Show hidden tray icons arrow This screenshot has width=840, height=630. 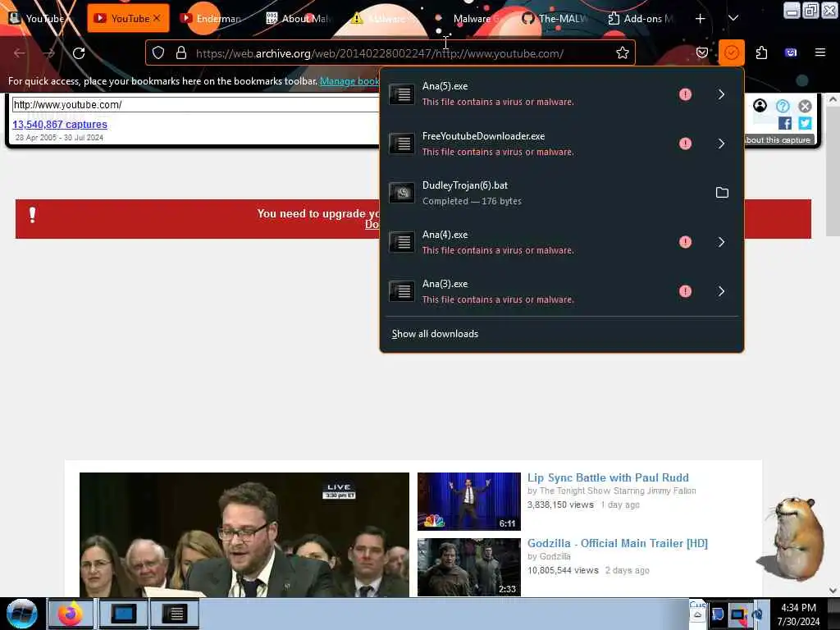697,615
